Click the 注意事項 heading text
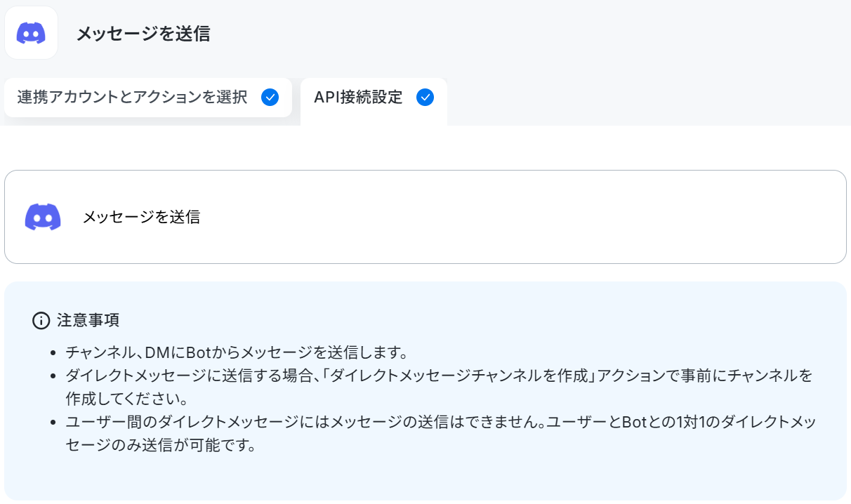This screenshot has width=851, height=504. pyautogui.click(x=88, y=321)
